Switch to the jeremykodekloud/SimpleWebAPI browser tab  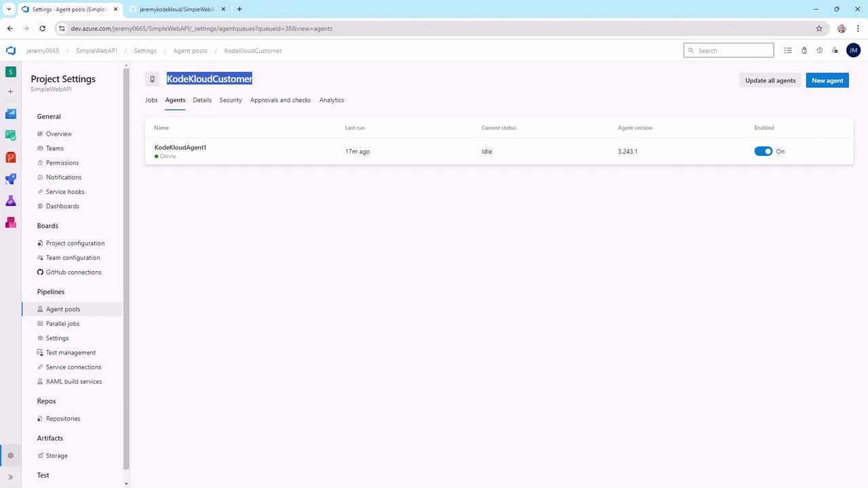click(x=176, y=9)
